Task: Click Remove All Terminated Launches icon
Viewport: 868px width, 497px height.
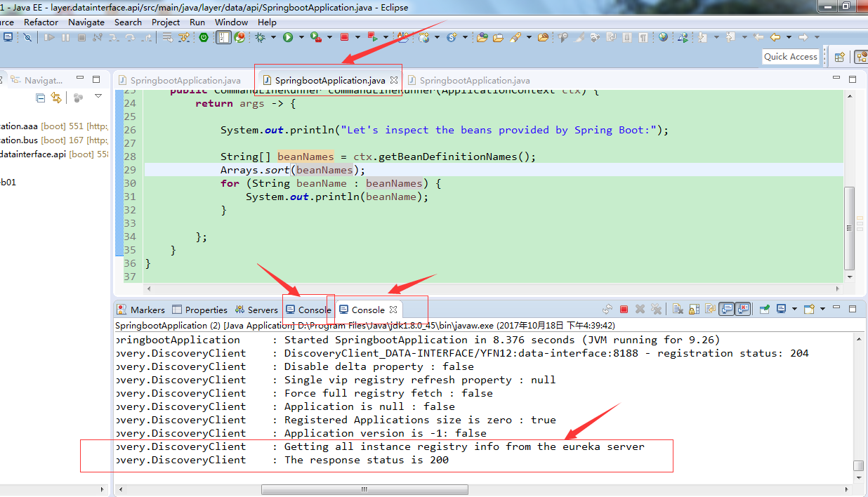Action: point(656,309)
